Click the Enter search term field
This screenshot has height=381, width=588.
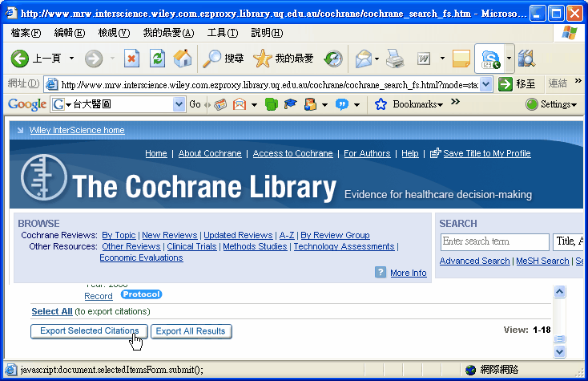point(495,241)
